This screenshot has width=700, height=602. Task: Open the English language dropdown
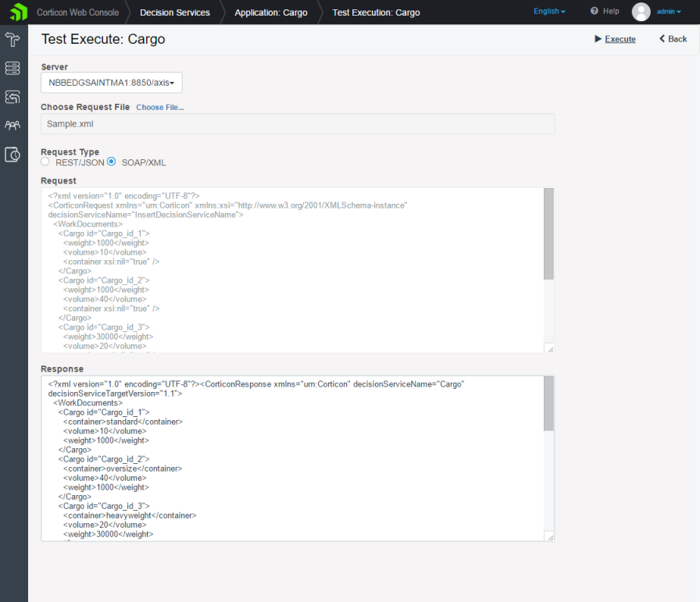coord(549,11)
